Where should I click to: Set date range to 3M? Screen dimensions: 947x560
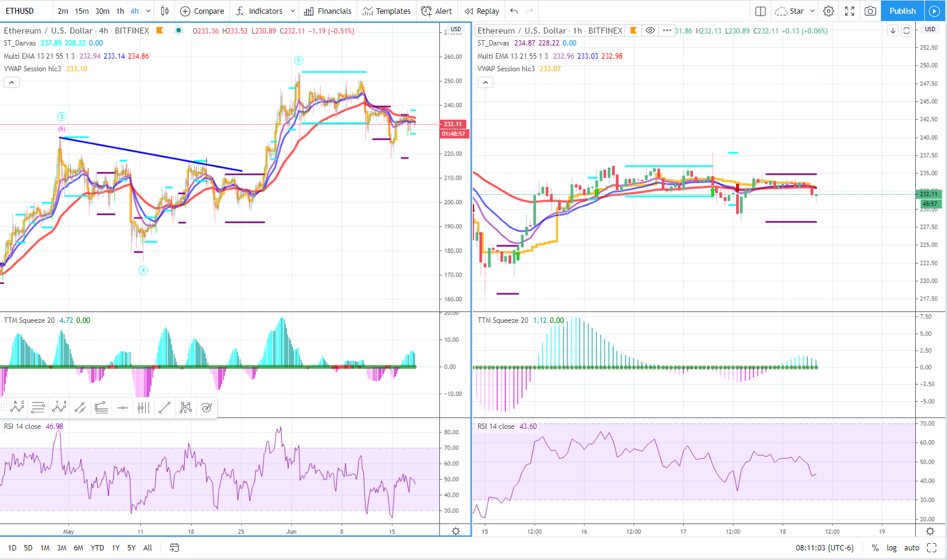pyautogui.click(x=62, y=547)
